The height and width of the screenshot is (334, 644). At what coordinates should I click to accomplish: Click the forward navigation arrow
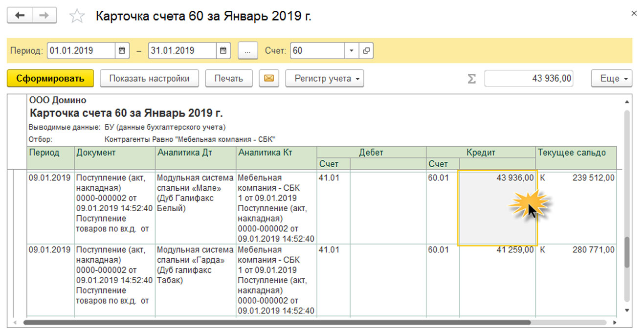click(44, 16)
